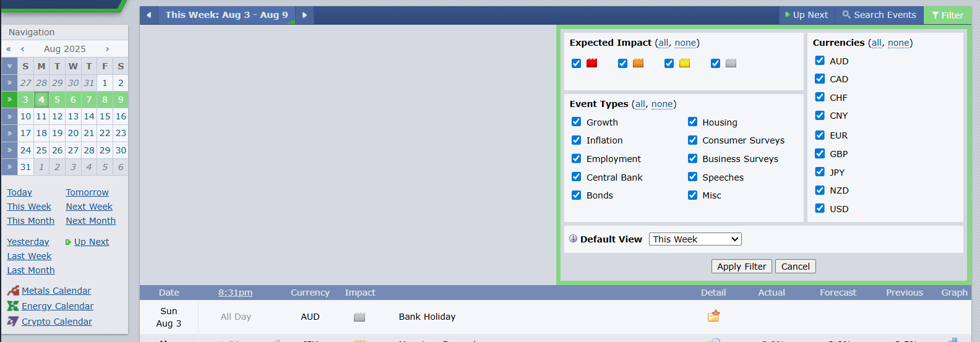Open detail folder icon for Bank Holiday
Screen dimensions: 980x342
pos(713,316)
